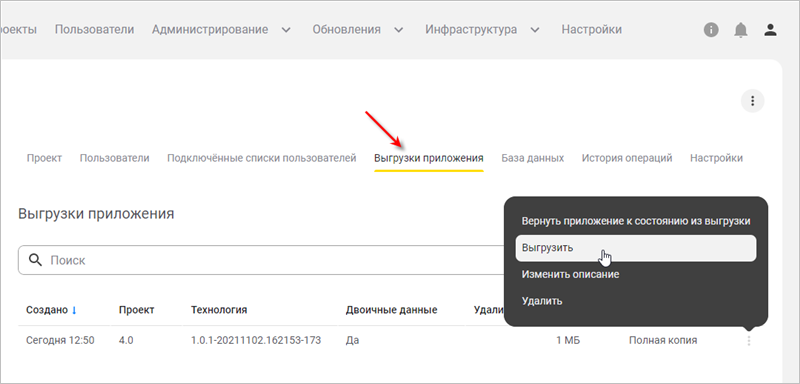Open the info icon in header
This screenshot has height=384, width=800.
point(711,30)
